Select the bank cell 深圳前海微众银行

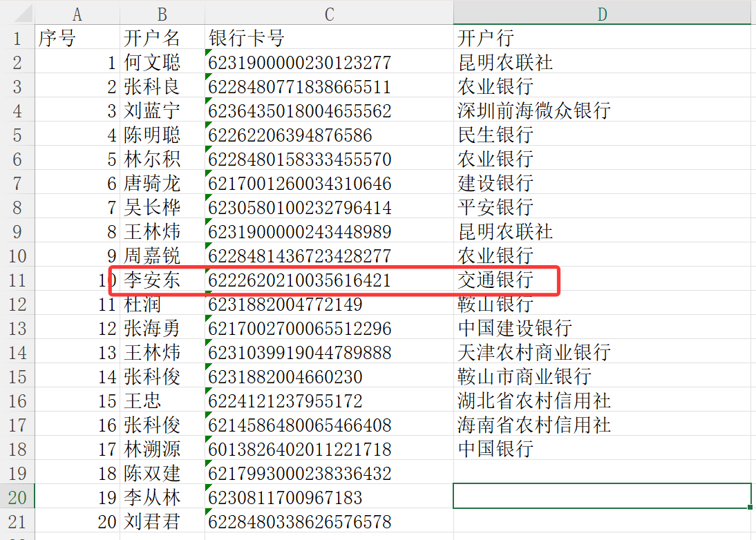coord(602,110)
